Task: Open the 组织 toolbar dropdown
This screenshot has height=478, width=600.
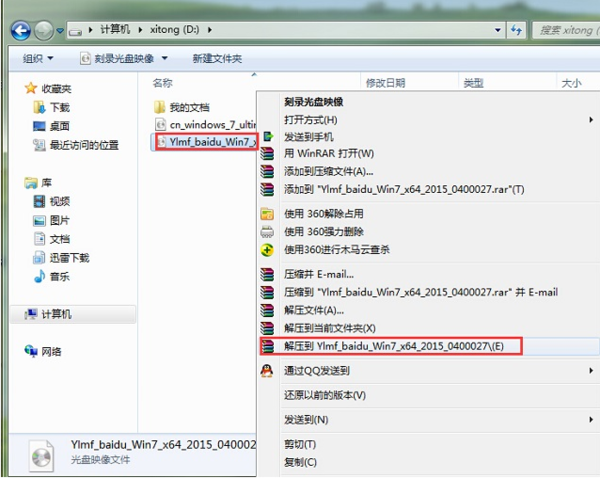Action: pyautogui.click(x=38, y=59)
